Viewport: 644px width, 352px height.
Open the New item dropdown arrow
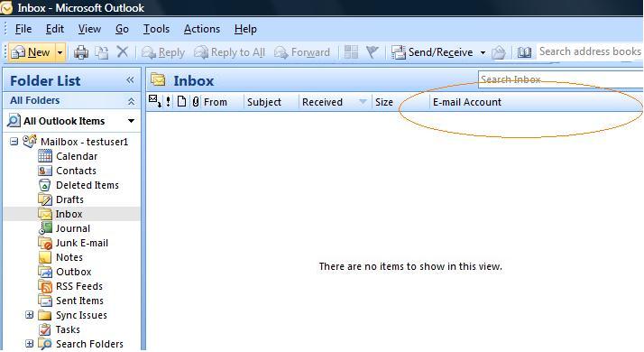pos(60,52)
